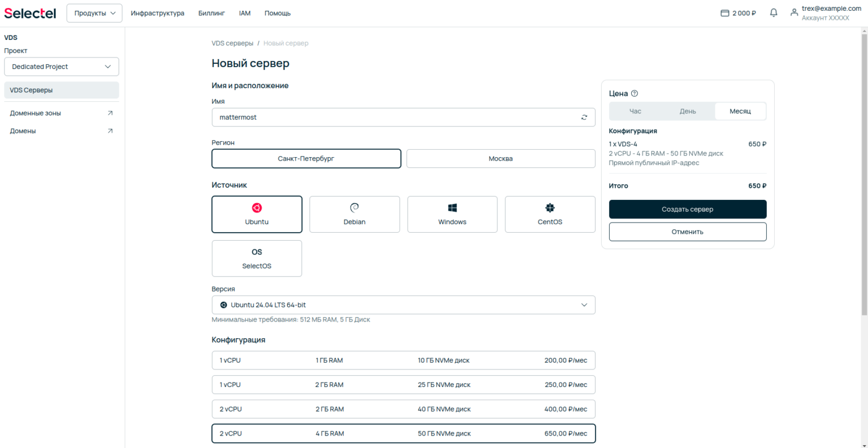The width and height of the screenshot is (868, 448).
Task: Click the Создать сервер button
Action: pyautogui.click(x=688, y=209)
